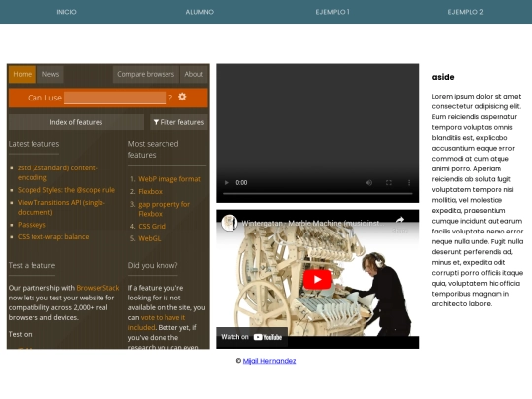
Task: Open CSS text-wrap: balance link
Action: 53,236
